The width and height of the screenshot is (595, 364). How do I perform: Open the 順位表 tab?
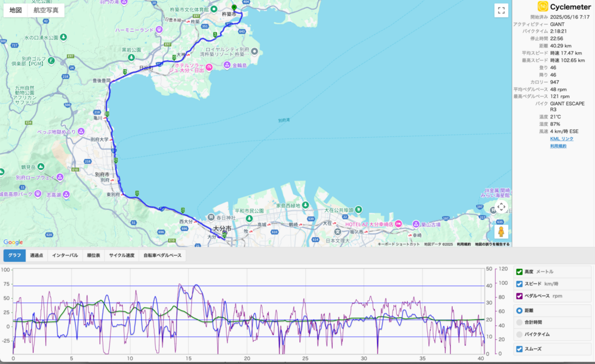[94, 256]
